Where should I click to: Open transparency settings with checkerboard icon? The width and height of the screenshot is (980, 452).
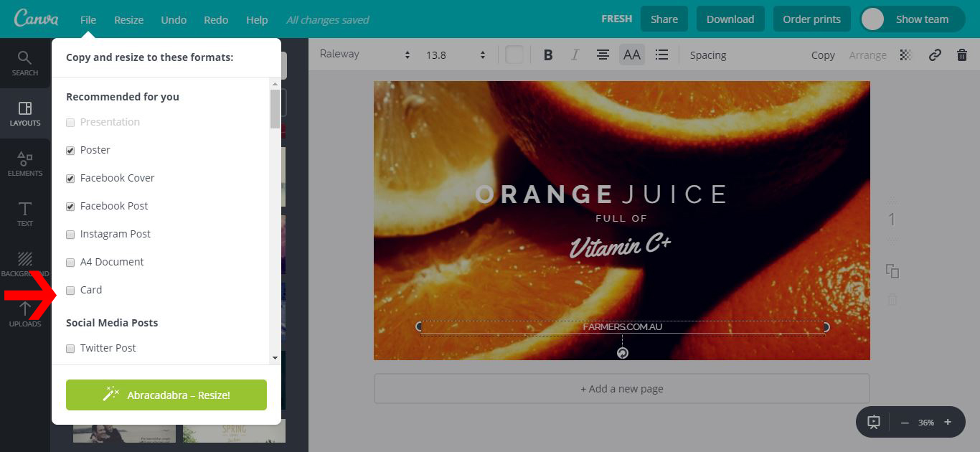point(905,55)
